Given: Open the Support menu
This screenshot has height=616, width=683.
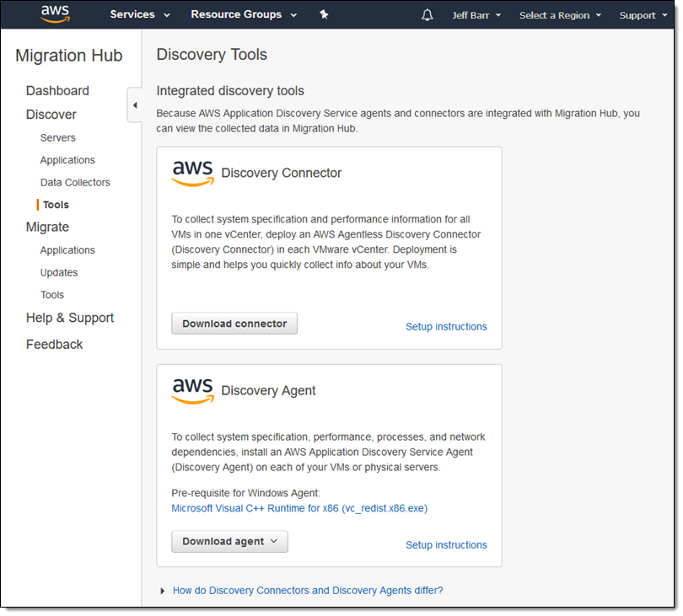Looking at the screenshot, I should coord(643,15).
